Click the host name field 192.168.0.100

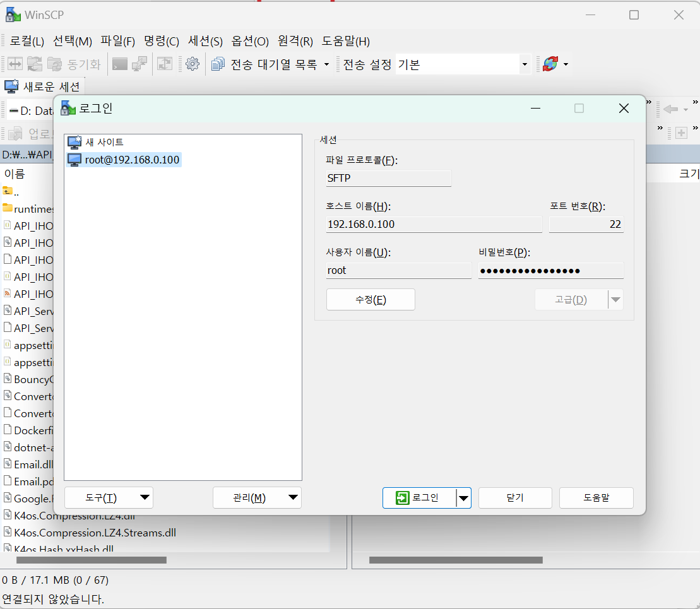click(x=434, y=224)
